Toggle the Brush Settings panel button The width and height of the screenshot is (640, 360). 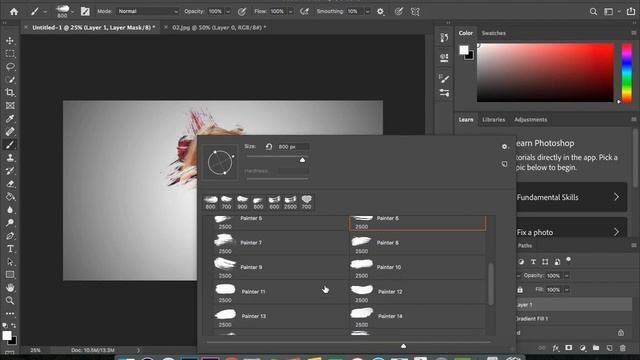pyautogui.click(x=85, y=11)
